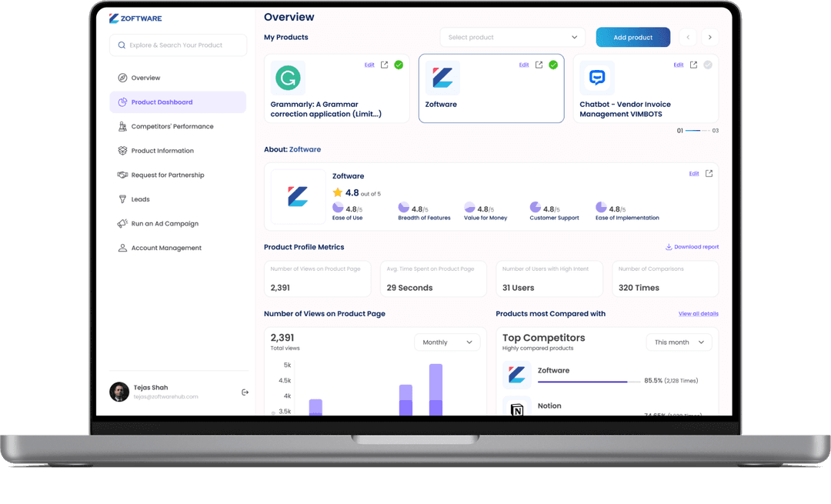Click Edit on the Chatbot VIMBOTS card

point(679,65)
